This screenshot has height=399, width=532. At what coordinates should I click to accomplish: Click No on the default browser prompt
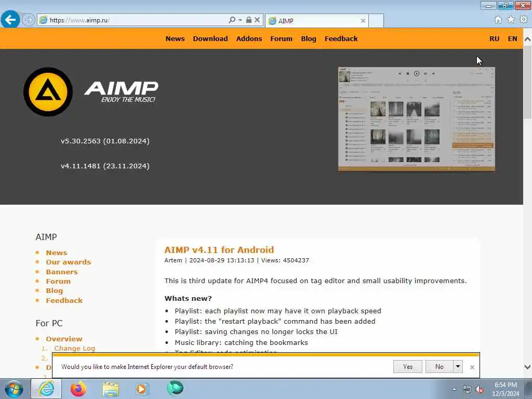coord(440,366)
